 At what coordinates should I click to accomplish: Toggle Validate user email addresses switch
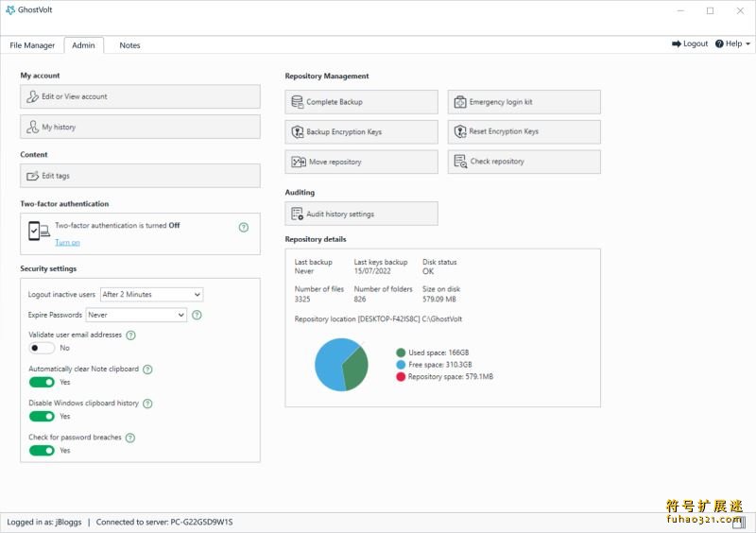42,348
